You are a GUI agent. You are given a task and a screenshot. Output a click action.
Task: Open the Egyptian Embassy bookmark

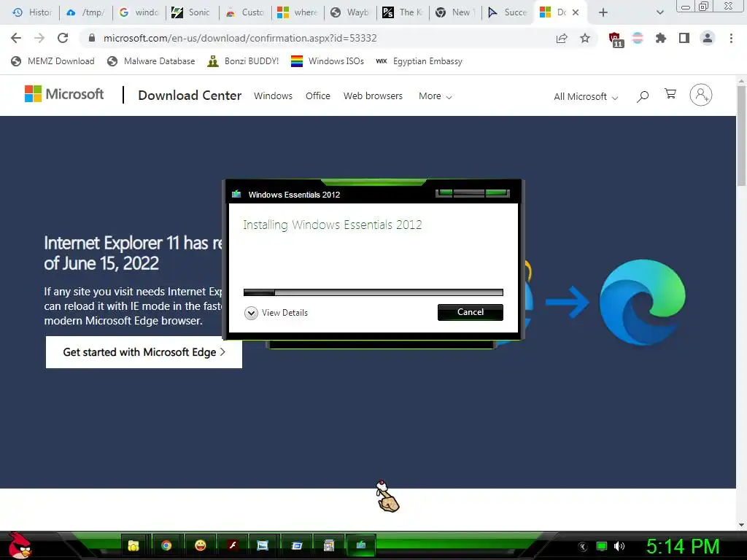tap(419, 61)
